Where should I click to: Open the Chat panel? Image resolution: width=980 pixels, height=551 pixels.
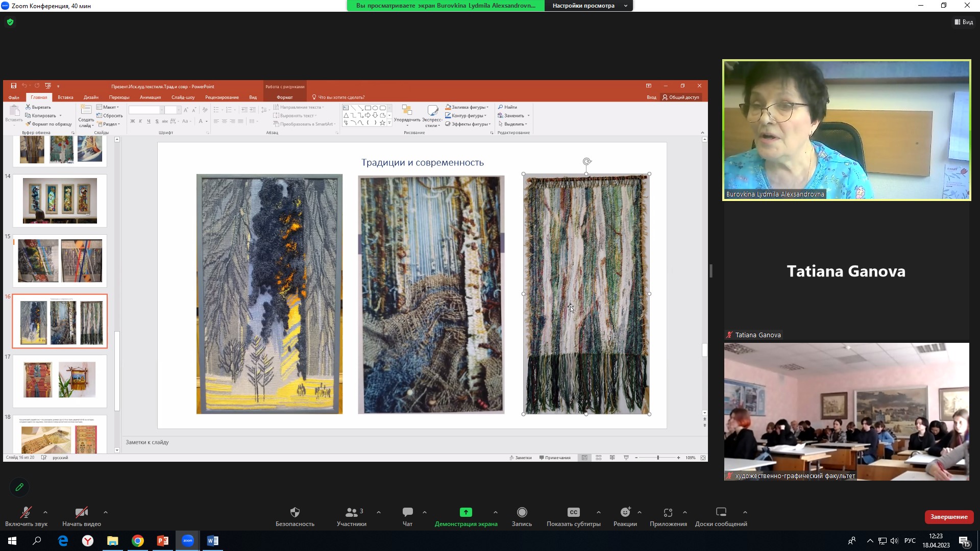[x=407, y=512]
